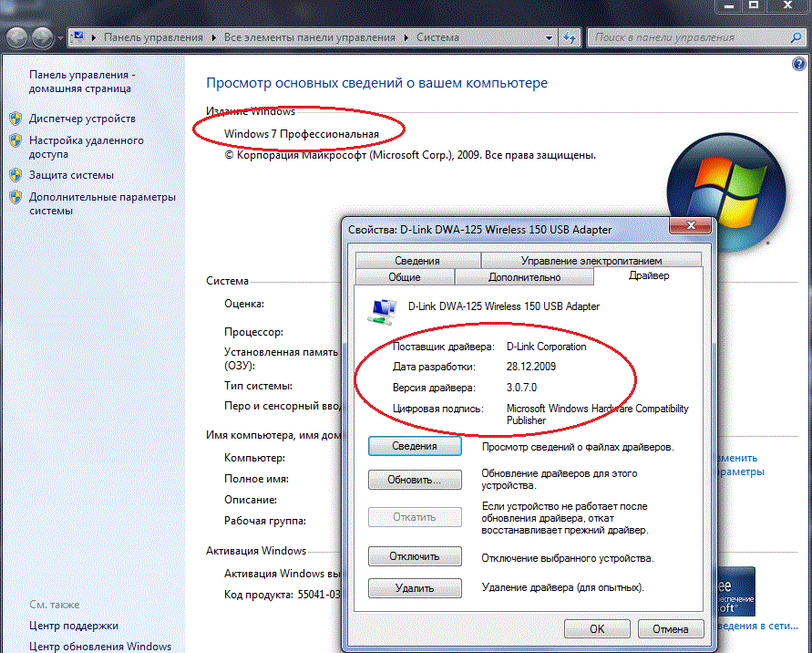The image size is (812, 653).
Task: Click the Отключить device button
Action: click(x=416, y=556)
